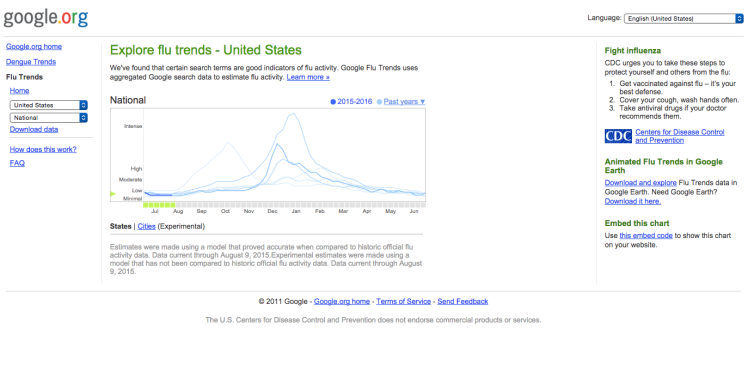
Task: Open Centers for Disease Control and Prevention link
Action: (679, 136)
